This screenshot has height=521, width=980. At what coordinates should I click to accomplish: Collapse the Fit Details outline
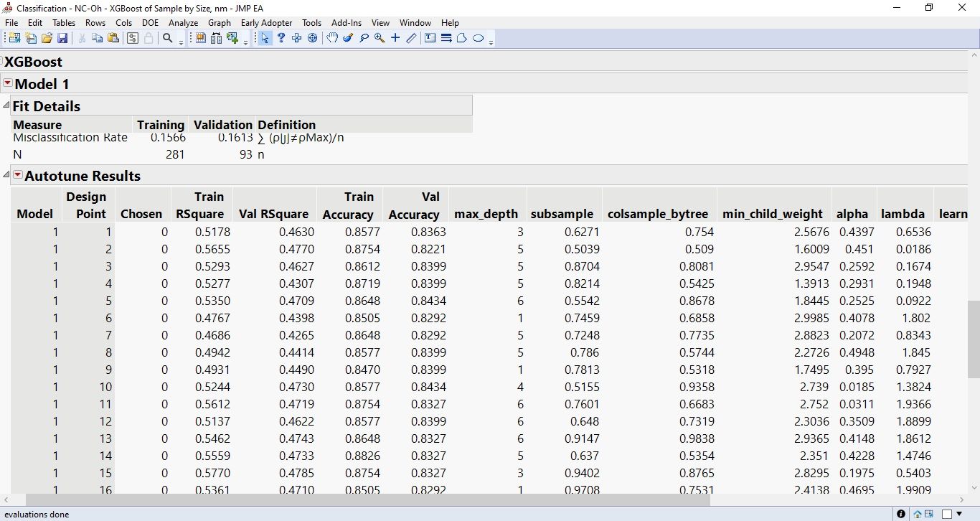[x=6, y=105]
